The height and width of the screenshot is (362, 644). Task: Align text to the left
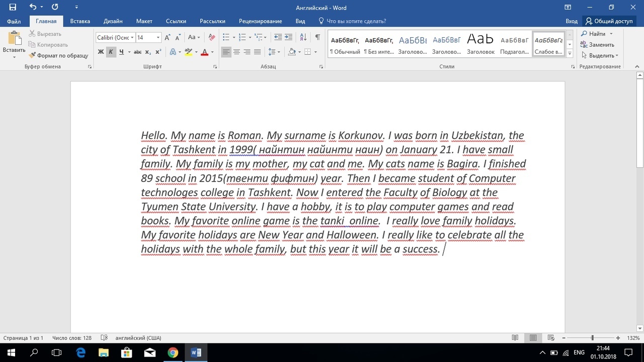click(226, 52)
